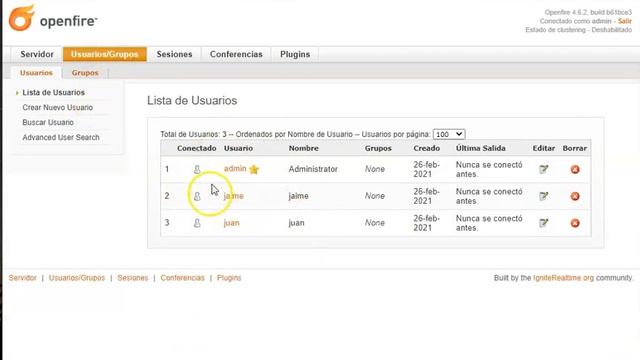This screenshot has height=360, width=640.
Task: Click the footer Conferencias link
Action: (x=182, y=278)
